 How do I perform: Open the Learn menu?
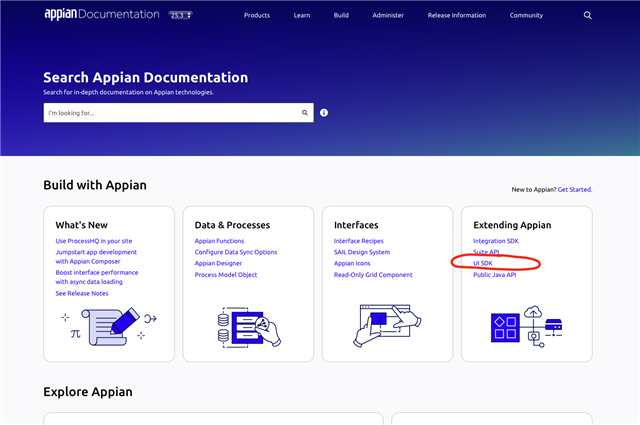tap(302, 16)
